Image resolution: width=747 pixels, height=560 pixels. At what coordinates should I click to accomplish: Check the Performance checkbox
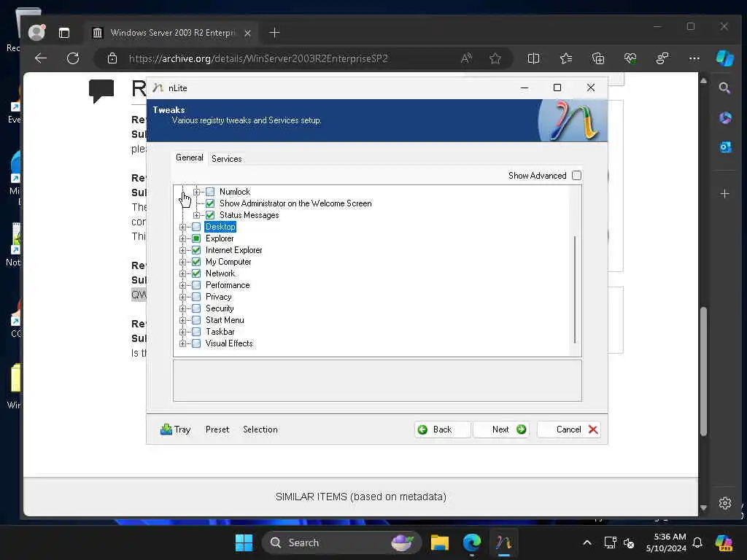pyautogui.click(x=196, y=285)
